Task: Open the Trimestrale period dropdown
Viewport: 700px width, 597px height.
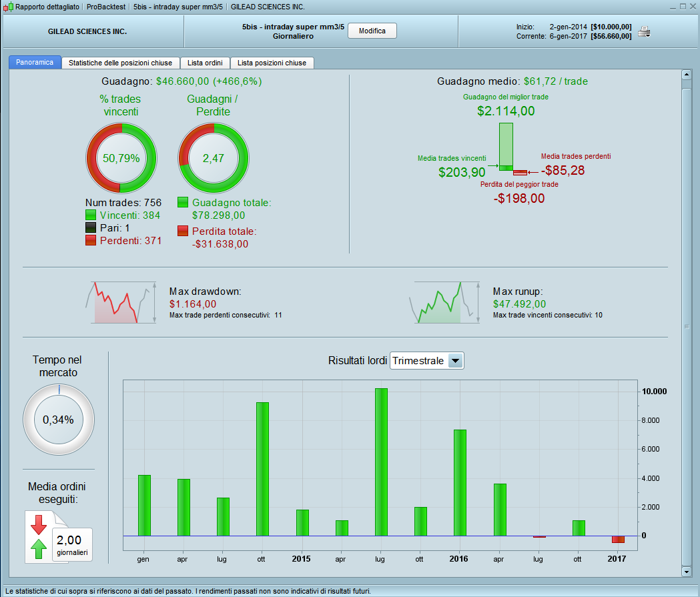Action: click(427, 360)
